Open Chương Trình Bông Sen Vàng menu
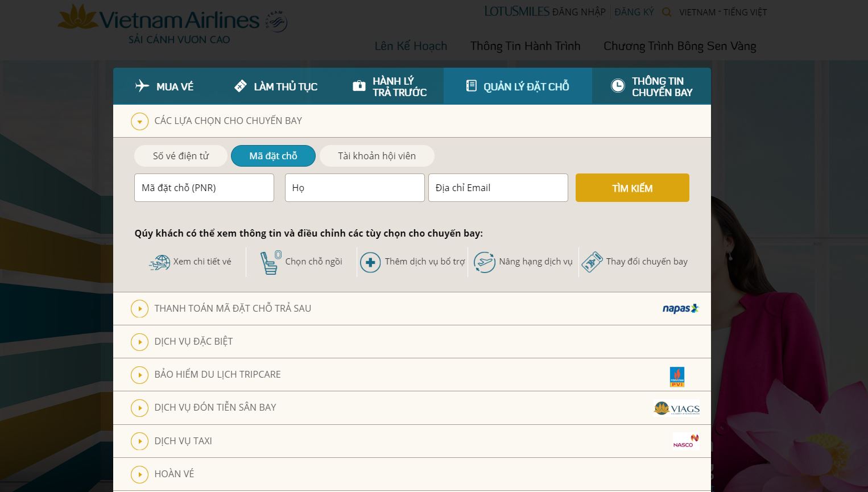This screenshot has width=868, height=492. tap(680, 46)
